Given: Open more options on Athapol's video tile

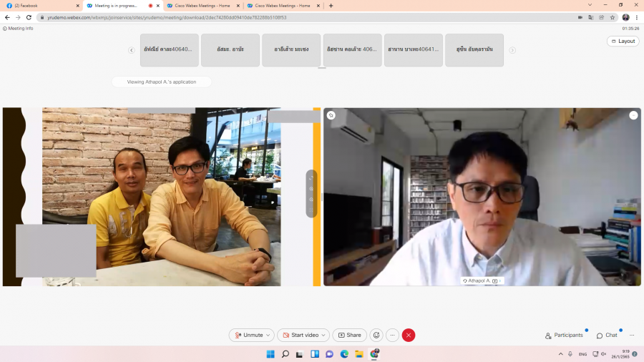Looking at the screenshot, I should 633,115.
